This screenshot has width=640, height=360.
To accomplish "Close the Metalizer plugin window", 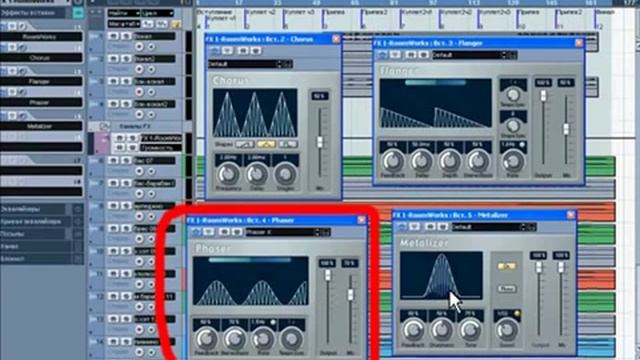I will coord(571,214).
